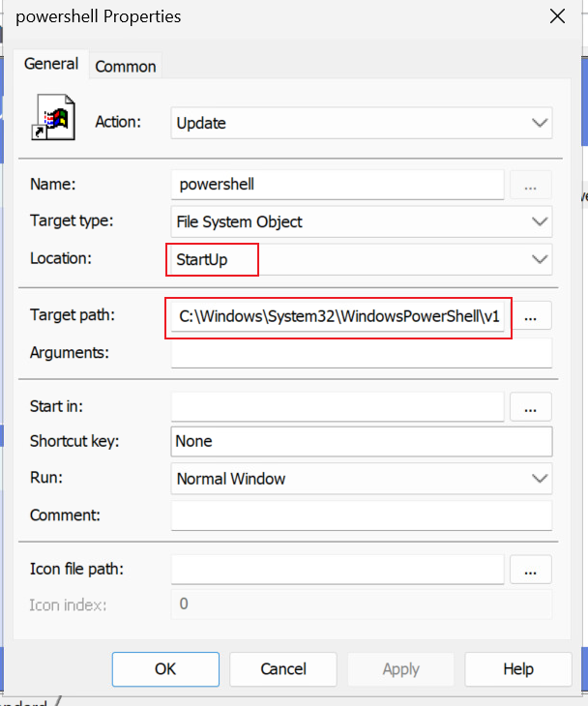Switch to the Common tab
This screenshot has height=706, width=588.
(126, 66)
